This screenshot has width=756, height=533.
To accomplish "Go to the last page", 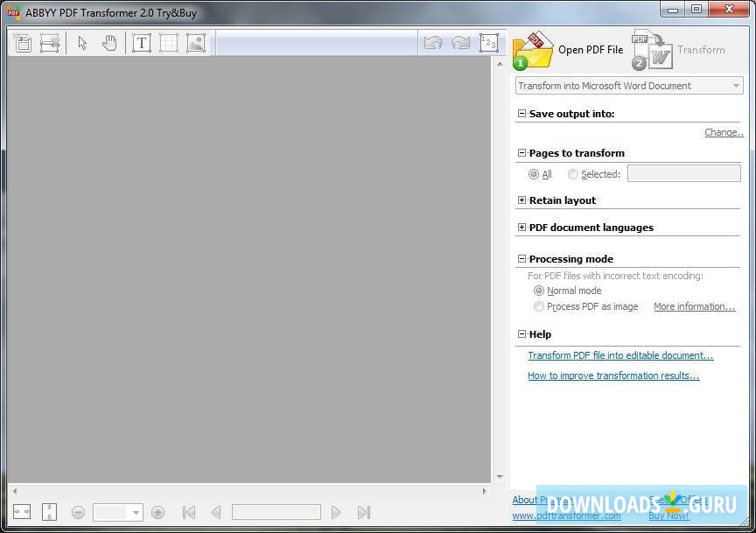I will click(364, 512).
